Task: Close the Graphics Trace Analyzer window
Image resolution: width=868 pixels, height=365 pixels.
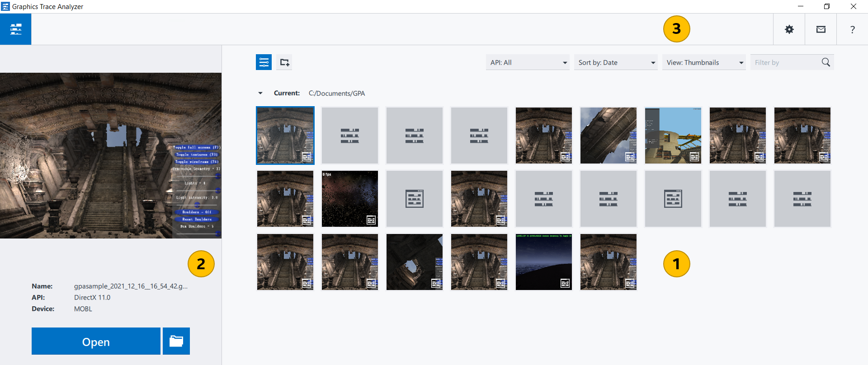Action: pos(854,6)
